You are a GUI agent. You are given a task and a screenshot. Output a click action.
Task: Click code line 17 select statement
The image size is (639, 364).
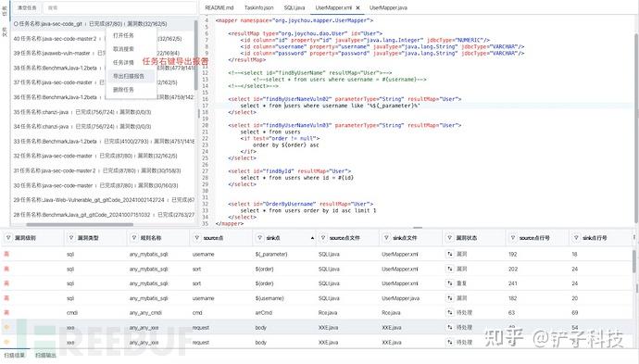coord(330,106)
